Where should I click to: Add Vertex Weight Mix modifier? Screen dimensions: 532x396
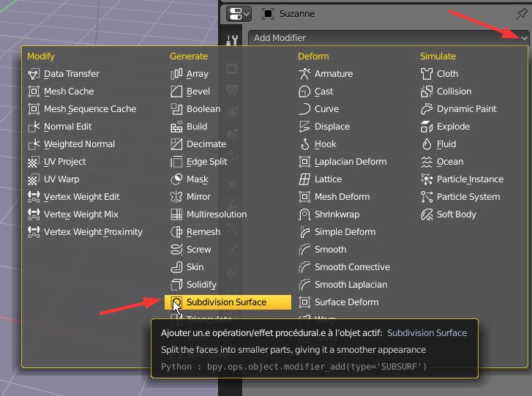73,214
